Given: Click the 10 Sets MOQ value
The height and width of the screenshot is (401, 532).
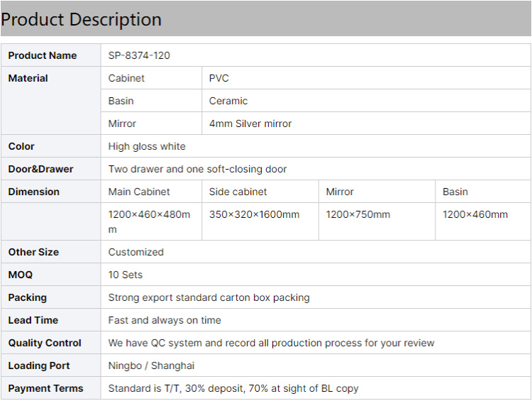Looking at the screenshot, I should pos(126,275).
